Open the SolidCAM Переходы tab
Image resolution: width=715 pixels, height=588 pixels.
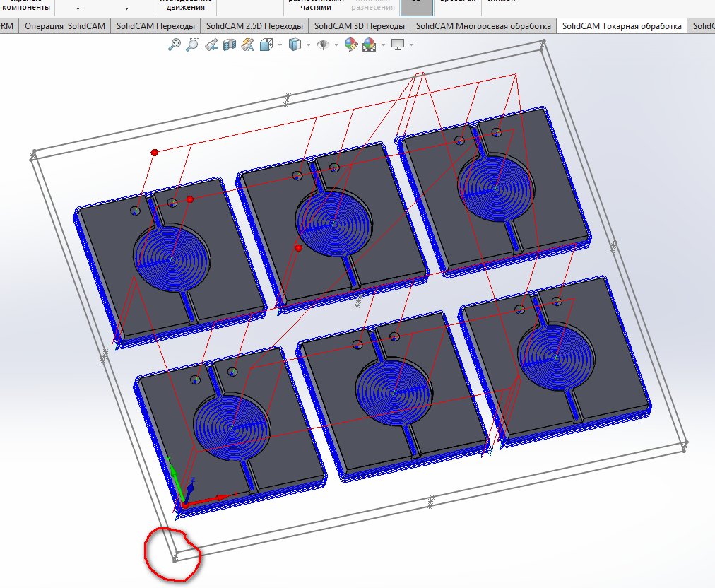pyautogui.click(x=155, y=26)
